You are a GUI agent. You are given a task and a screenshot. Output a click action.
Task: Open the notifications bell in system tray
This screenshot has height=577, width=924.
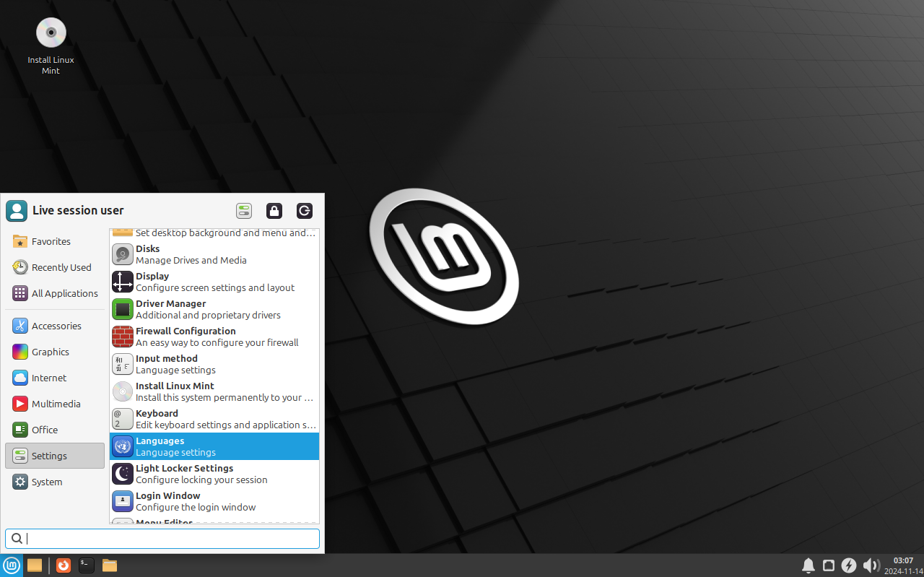tap(808, 565)
